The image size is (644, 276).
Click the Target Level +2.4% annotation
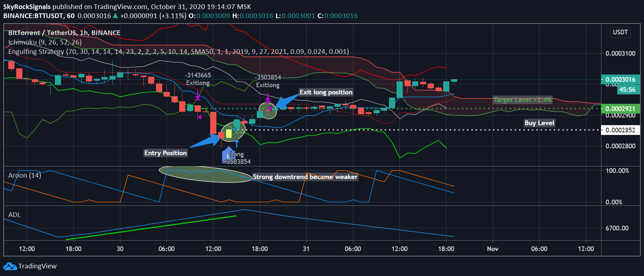[x=523, y=100]
